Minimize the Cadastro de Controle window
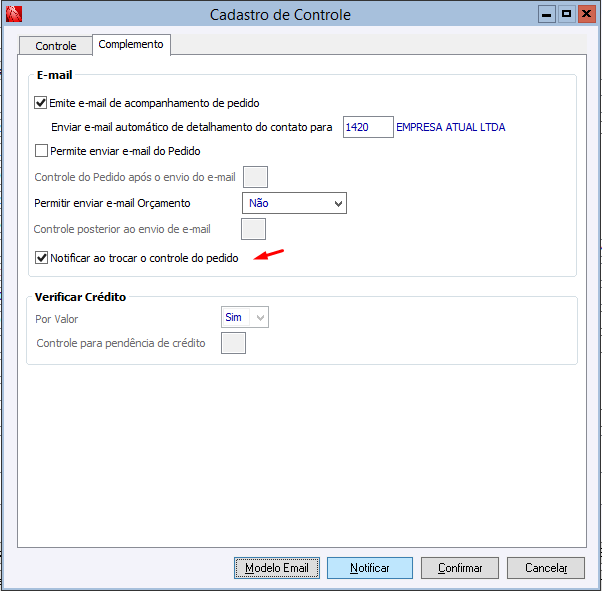602x591 pixels. (546, 14)
